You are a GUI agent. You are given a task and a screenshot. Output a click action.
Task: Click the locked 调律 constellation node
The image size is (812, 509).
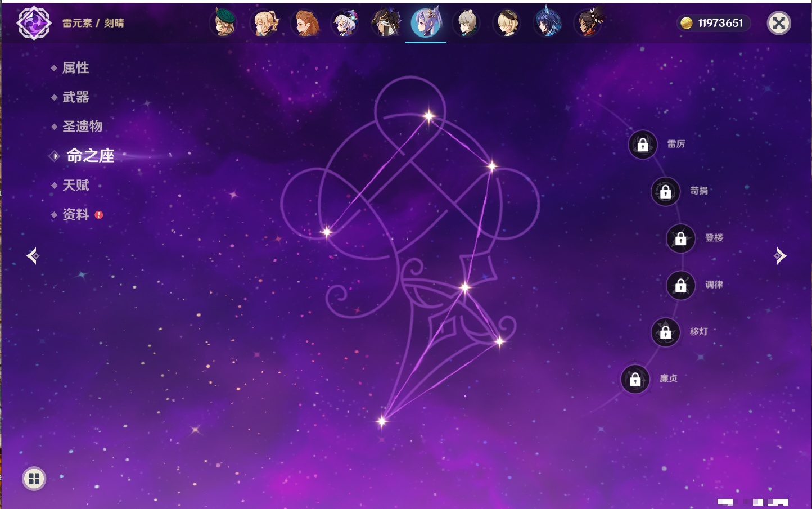pyautogui.click(x=681, y=285)
